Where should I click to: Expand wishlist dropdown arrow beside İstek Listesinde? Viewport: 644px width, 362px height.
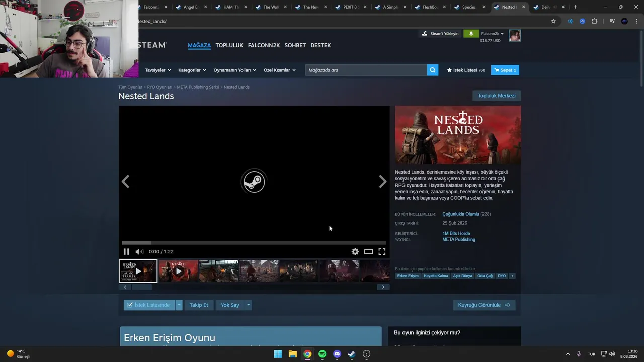179,305
